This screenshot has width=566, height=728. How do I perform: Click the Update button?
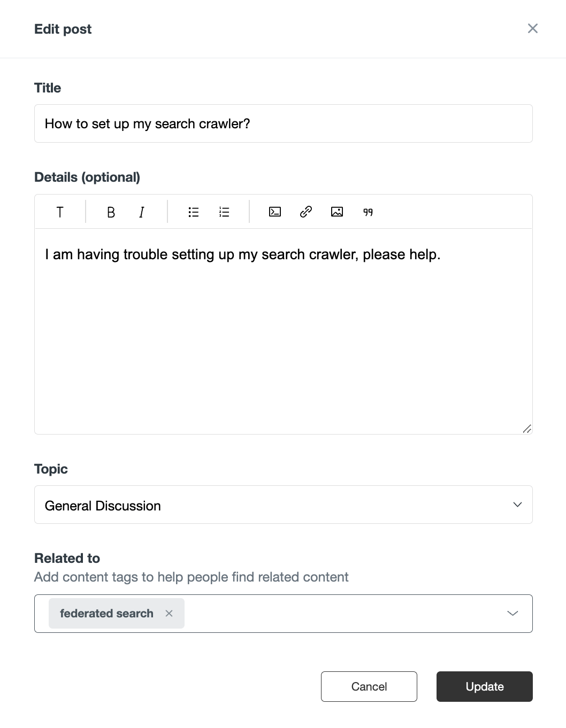(x=484, y=686)
